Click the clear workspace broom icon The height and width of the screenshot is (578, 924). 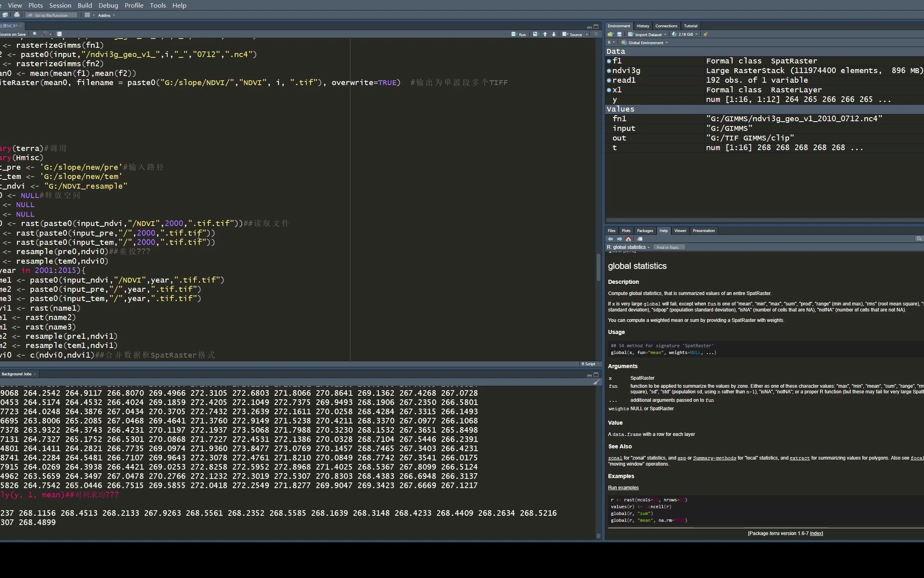click(x=706, y=35)
